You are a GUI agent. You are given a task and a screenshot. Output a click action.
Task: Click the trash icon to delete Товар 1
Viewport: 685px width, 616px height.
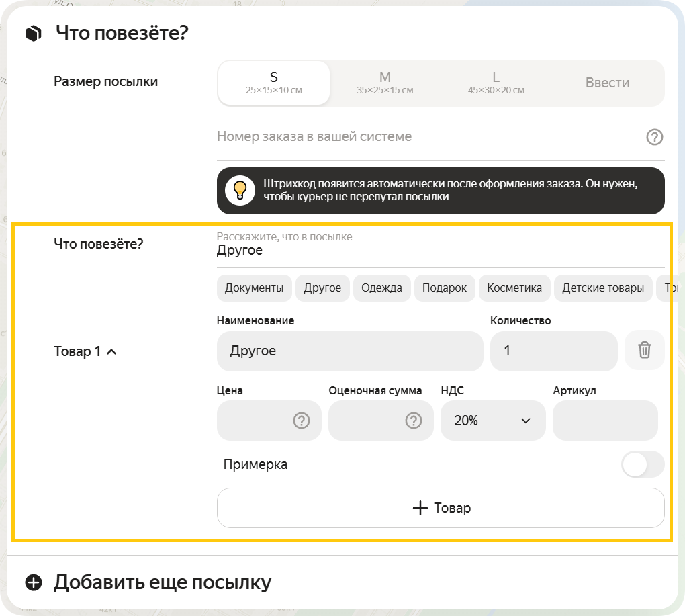(x=644, y=350)
